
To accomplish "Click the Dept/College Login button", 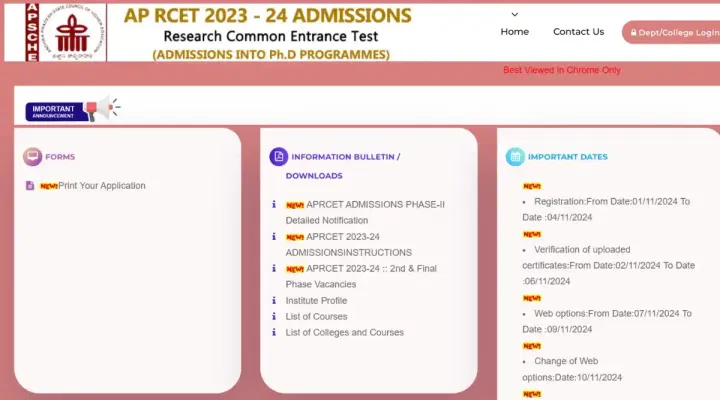I will coord(673,33).
